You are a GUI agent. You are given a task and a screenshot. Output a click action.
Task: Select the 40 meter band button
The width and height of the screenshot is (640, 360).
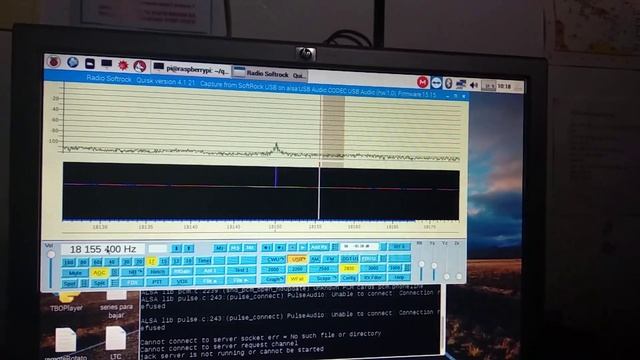click(x=111, y=262)
